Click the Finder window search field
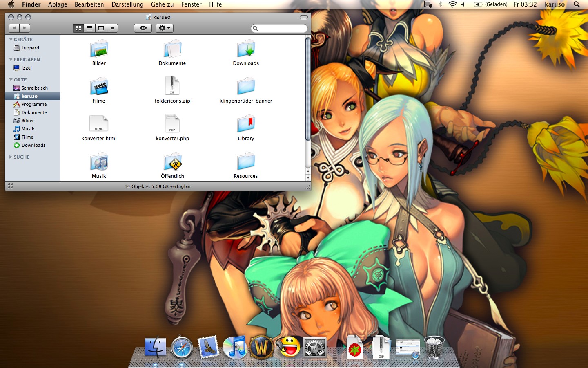Image resolution: width=588 pixels, height=368 pixels. 279,28
